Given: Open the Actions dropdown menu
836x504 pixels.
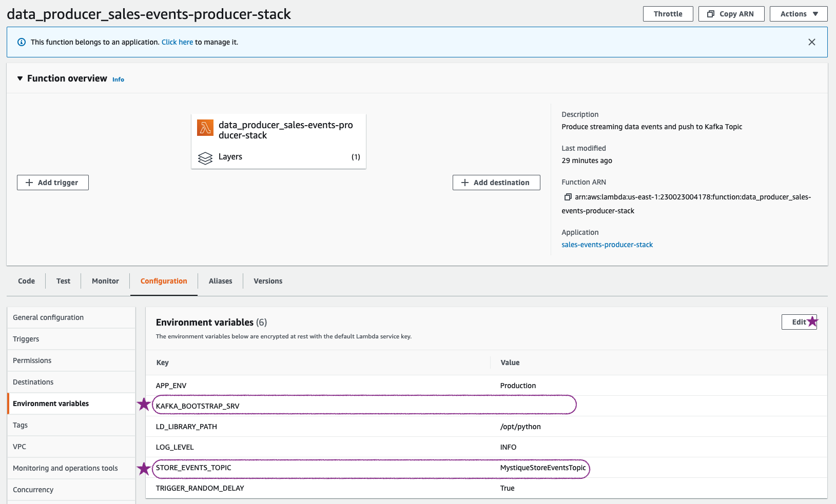Looking at the screenshot, I should click(798, 14).
